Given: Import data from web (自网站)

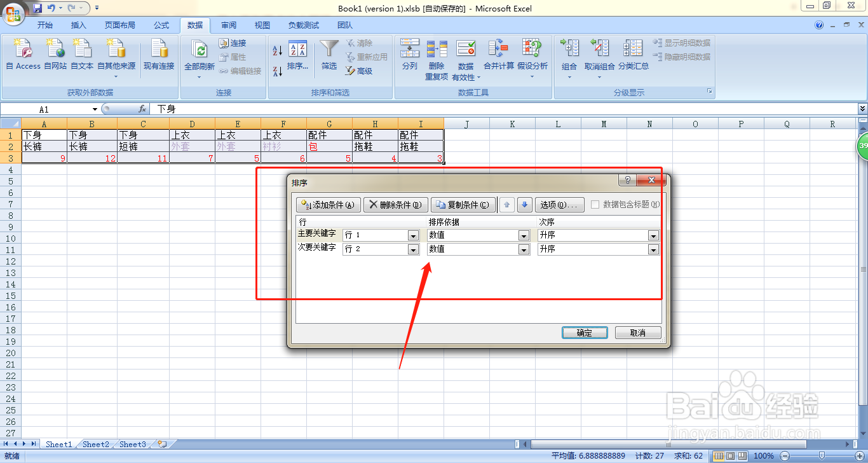Looking at the screenshot, I should (55, 55).
